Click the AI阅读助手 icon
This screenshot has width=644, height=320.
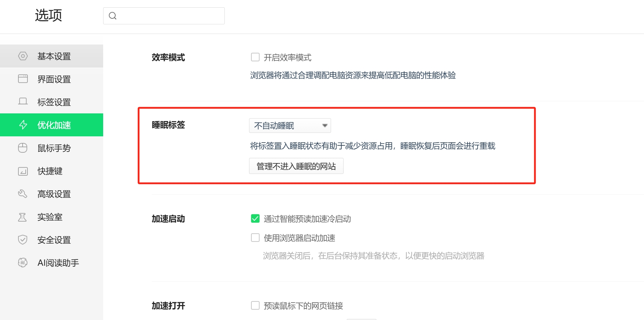click(23, 263)
